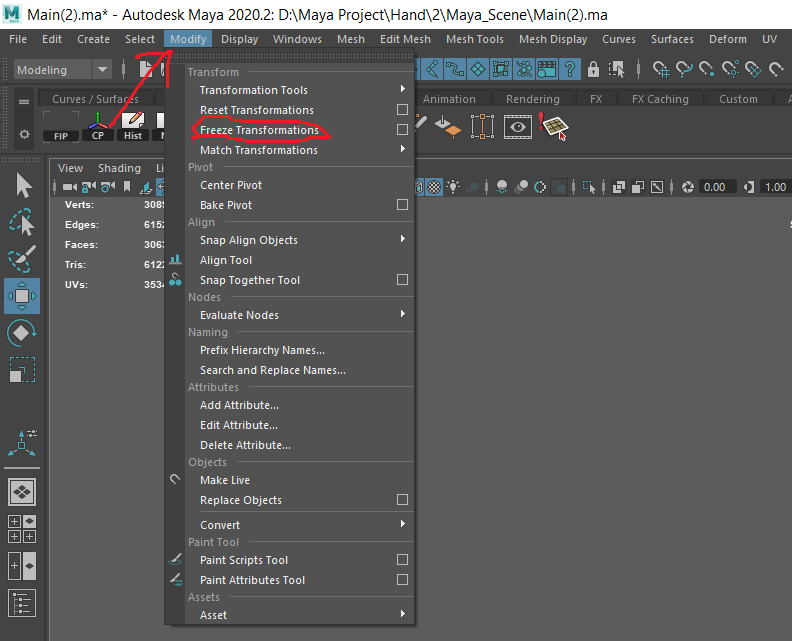
Task: Toggle use all lights bulb icon
Action: pyautogui.click(x=453, y=187)
